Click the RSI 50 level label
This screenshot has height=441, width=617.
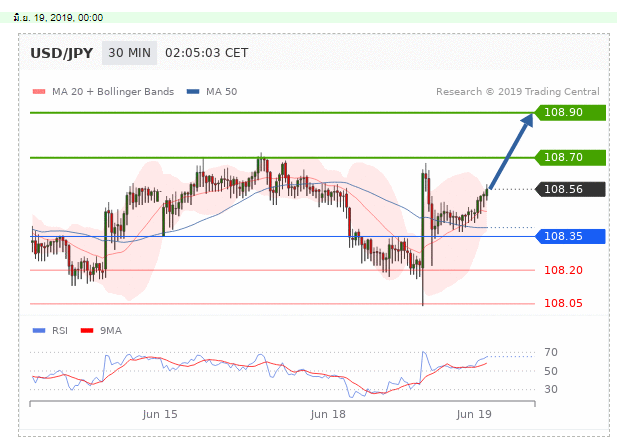pyautogui.click(x=551, y=371)
